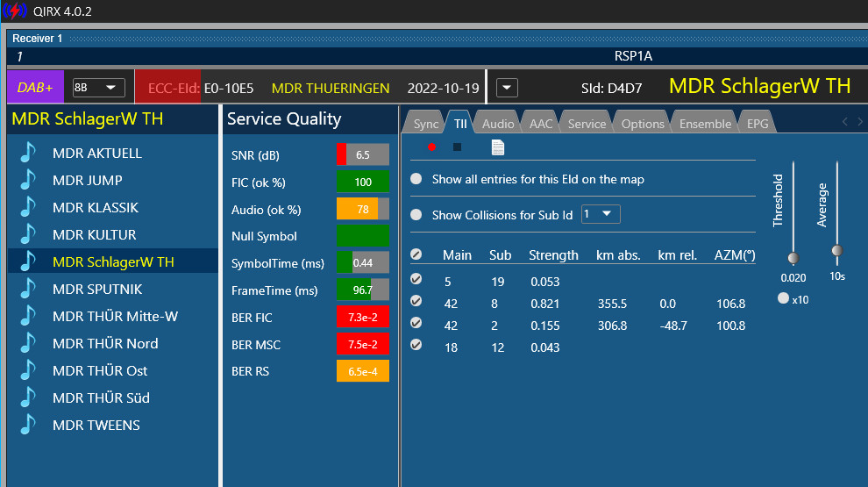Open the TII log file document icon
The height and width of the screenshot is (487, 868).
(498, 147)
